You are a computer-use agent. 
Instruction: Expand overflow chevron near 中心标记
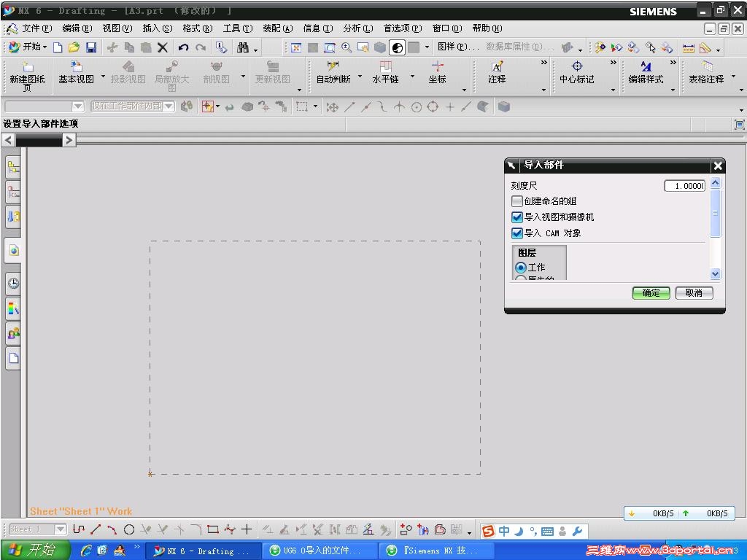point(613,63)
